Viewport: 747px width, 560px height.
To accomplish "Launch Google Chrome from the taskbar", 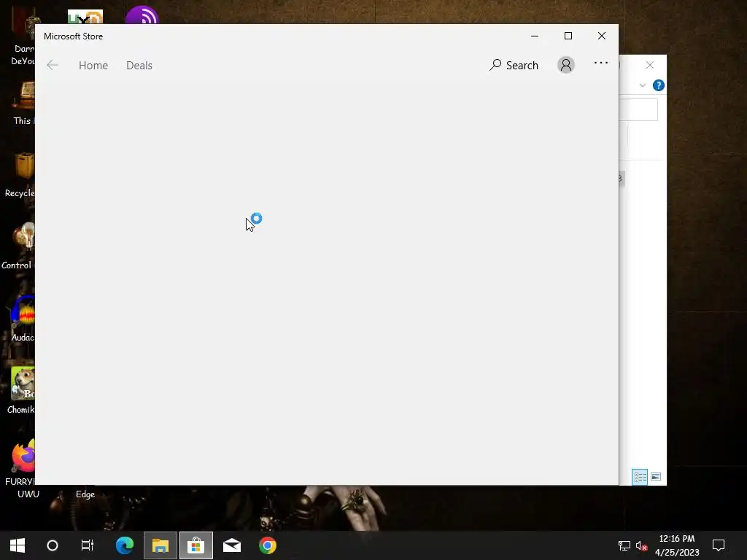I will 268,545.
